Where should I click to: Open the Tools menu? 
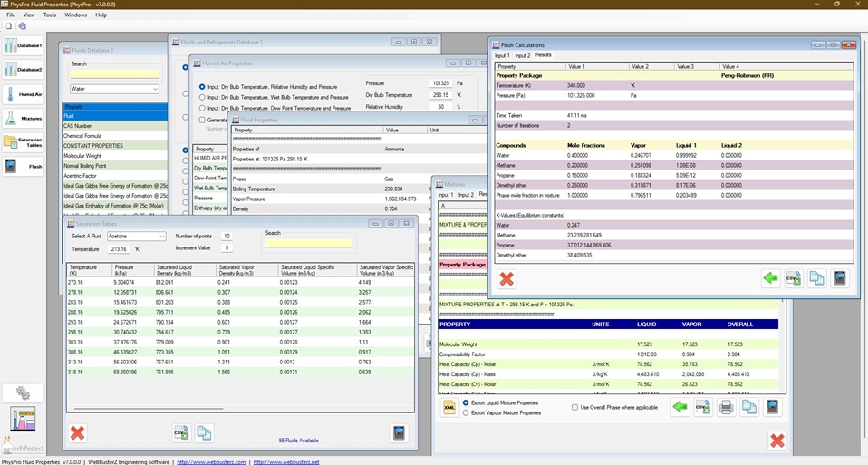50,15
